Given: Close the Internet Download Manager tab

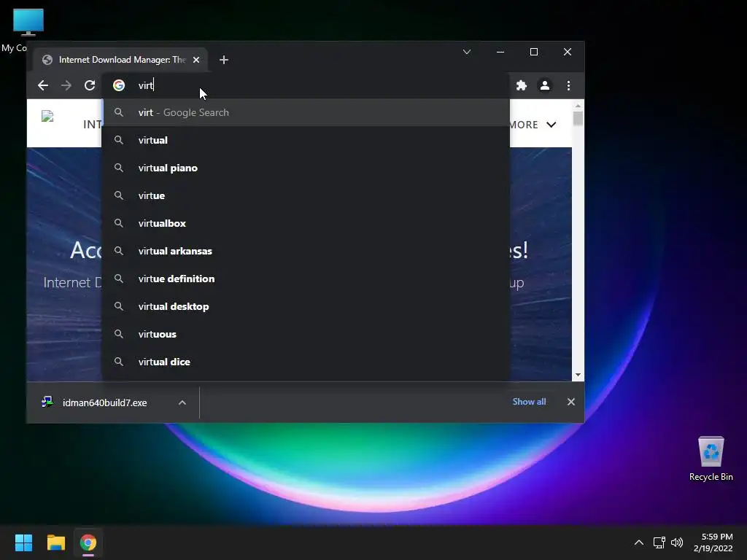Looking at the screenshot, I should click(x=196, y=60).
